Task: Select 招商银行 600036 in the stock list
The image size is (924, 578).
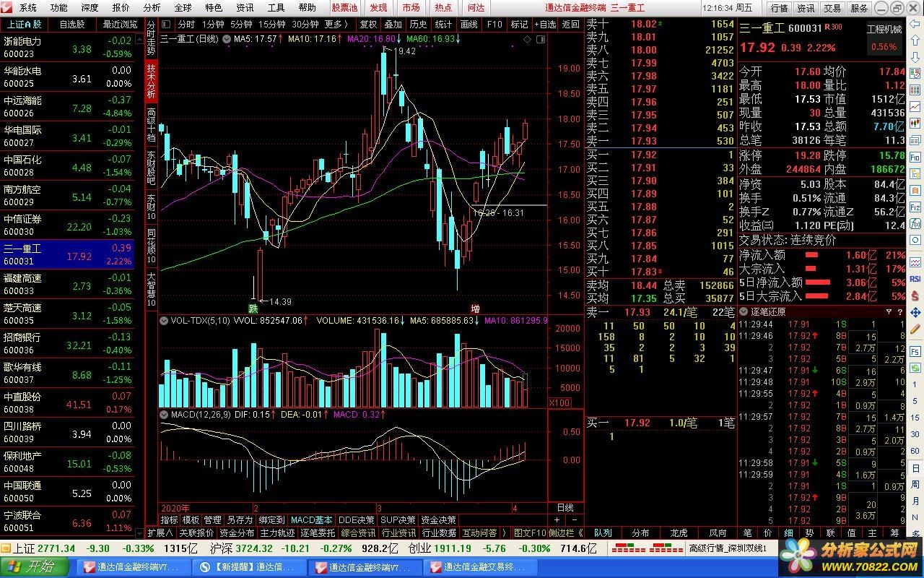Action: point(67,344)
